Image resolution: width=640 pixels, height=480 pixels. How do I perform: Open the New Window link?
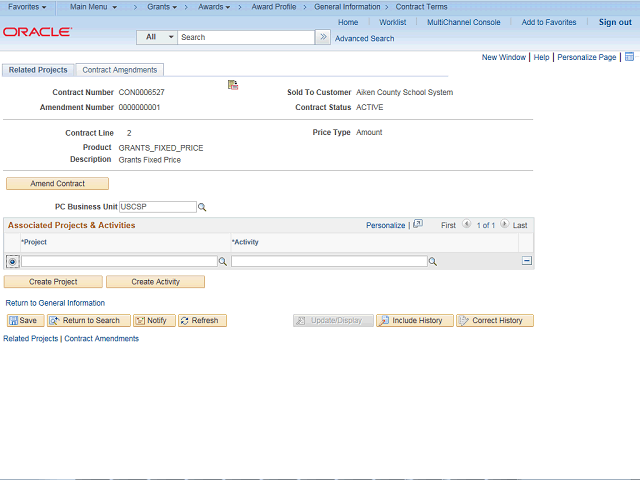[x=504, y=57]
